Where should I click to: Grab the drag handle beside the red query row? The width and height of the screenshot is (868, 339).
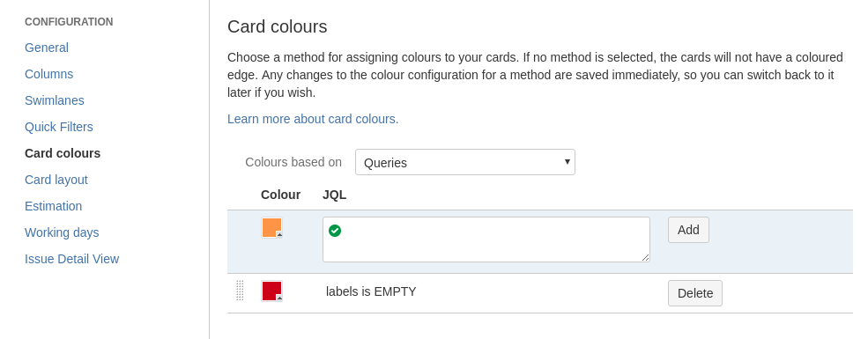(x=240, y=291)
